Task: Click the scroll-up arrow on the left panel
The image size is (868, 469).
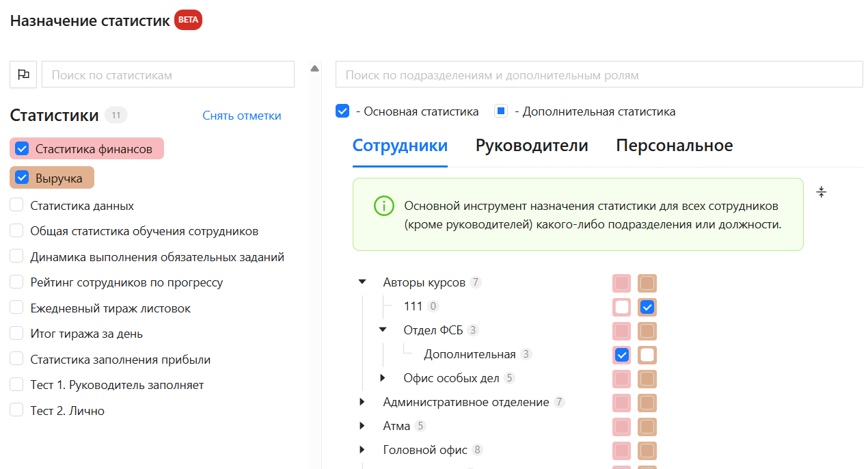Action: 314,68
